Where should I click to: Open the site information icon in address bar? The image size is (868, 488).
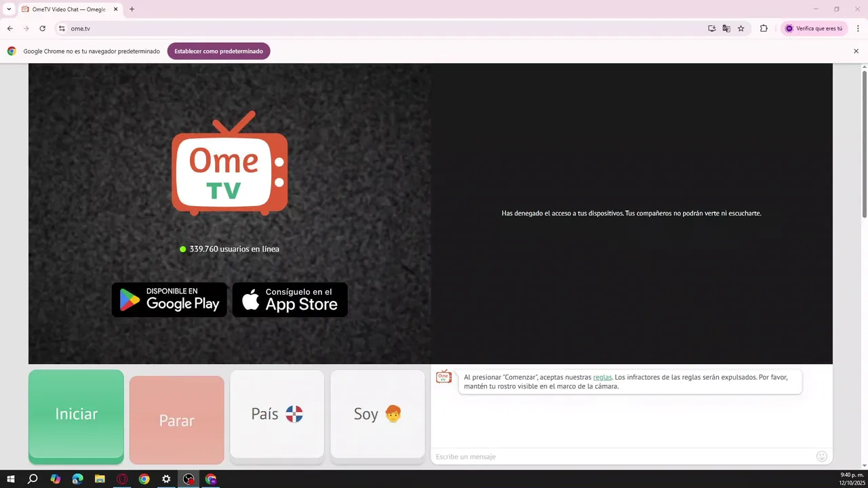click(x=61, y=28)
